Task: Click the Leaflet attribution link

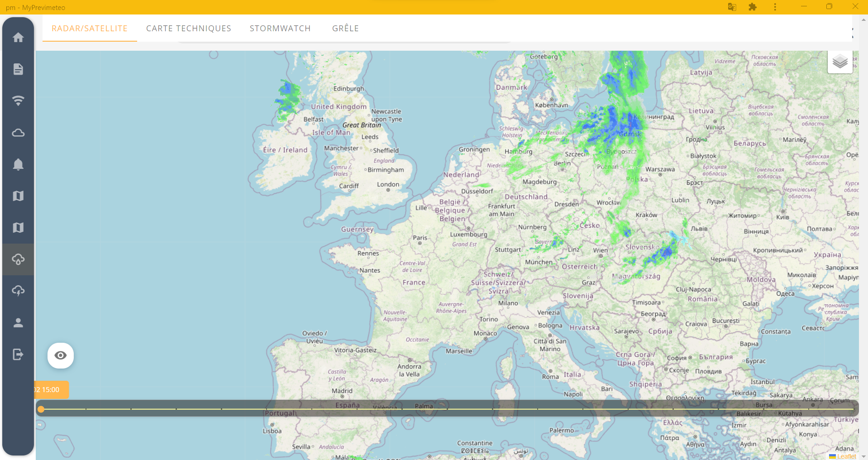Action: [846, 456]
